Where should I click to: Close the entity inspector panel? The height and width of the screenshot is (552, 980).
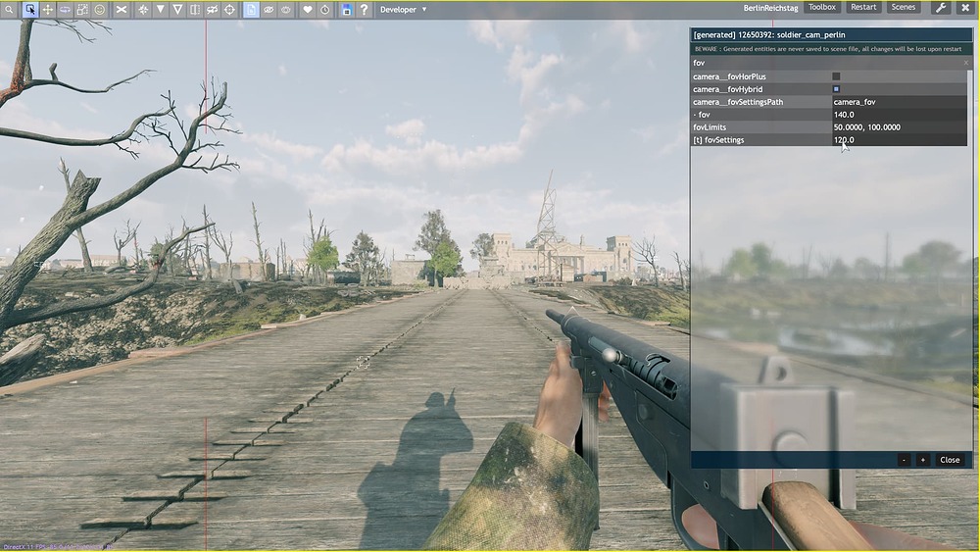[950, 460]
